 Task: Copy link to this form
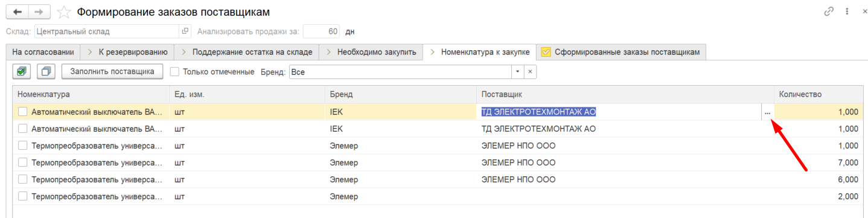click(829, 11)
